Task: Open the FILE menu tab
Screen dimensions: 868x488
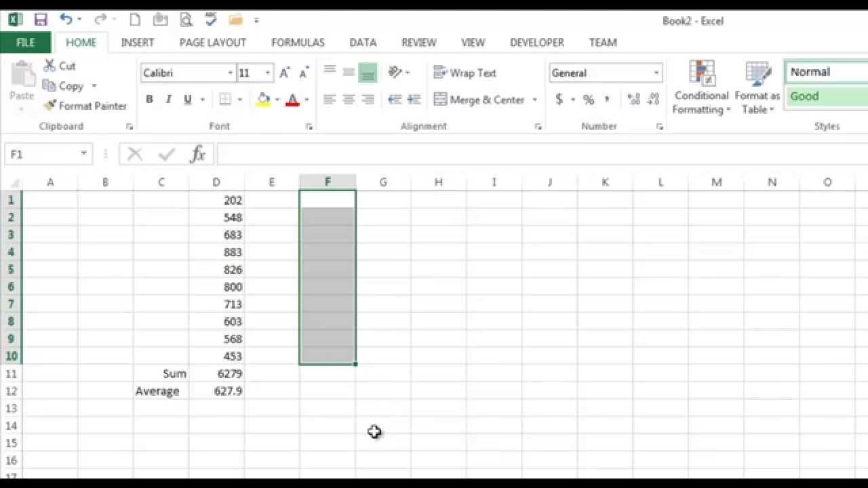Action: (25, 42)
